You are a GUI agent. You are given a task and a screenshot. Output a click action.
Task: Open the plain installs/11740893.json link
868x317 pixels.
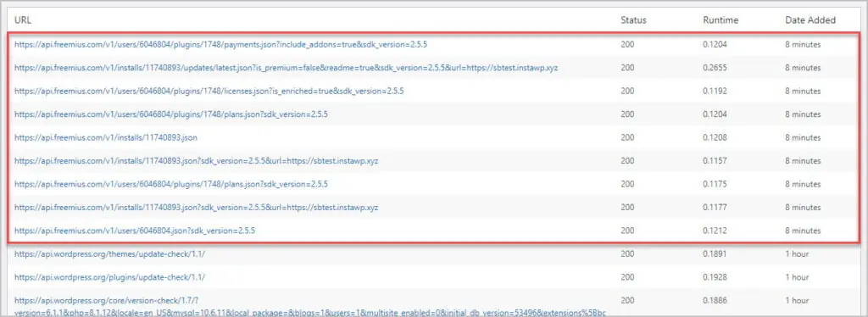click(106, 137)
